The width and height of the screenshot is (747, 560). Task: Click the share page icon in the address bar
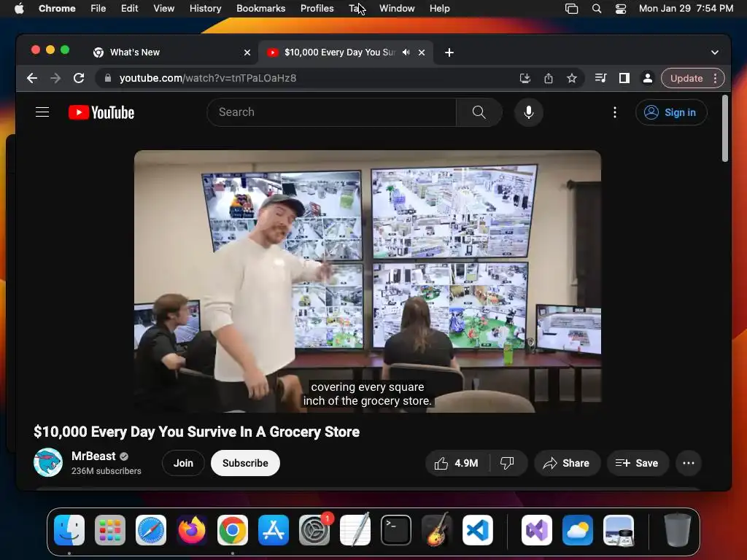(x=549, y=78)
